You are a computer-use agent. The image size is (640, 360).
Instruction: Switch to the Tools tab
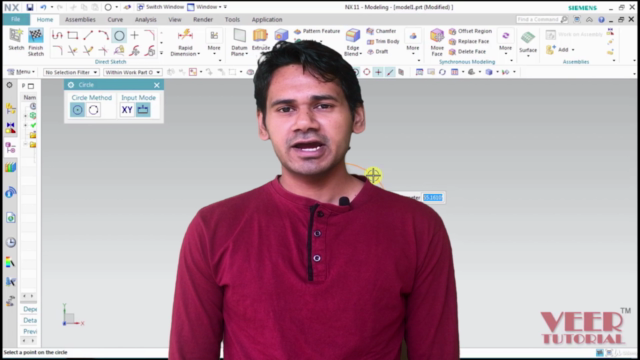pyautogui.click(x=232, y=20)
